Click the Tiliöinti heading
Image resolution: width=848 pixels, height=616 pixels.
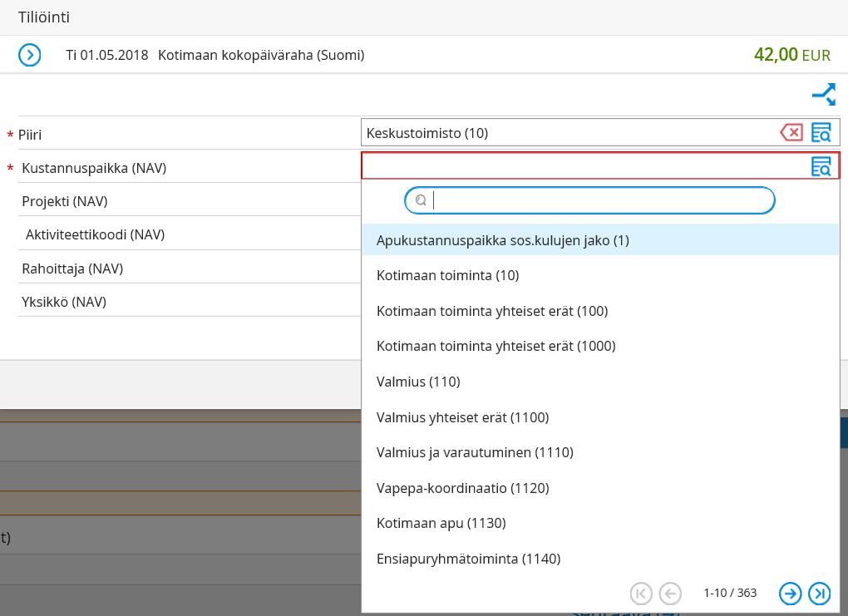tap(44, 17)
